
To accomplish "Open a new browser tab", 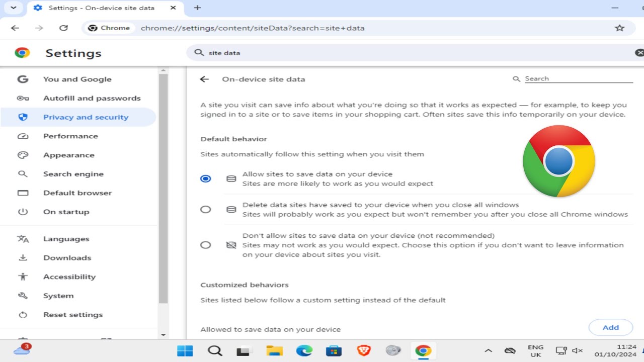I will [197, 8].
